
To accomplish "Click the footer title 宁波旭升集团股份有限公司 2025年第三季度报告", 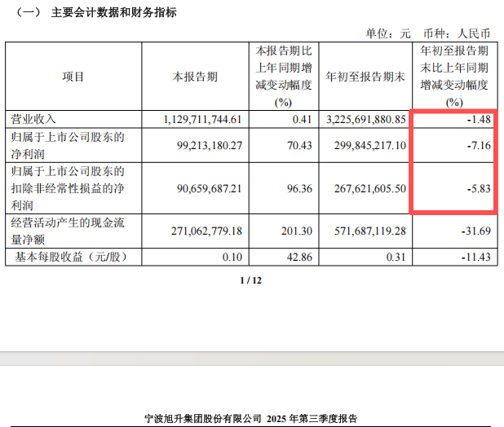I will click(251, 417).
